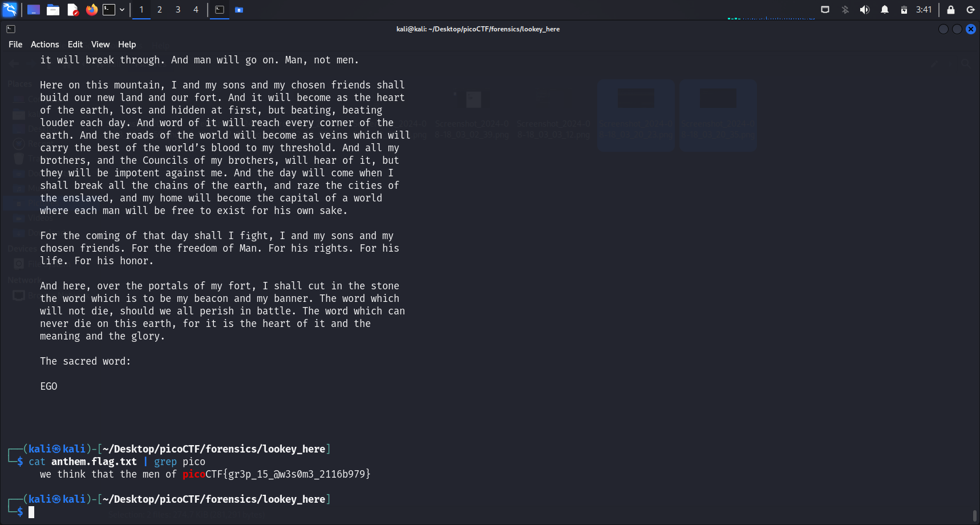
Task: Open the wired network connection icon
Action: [825, 10]
